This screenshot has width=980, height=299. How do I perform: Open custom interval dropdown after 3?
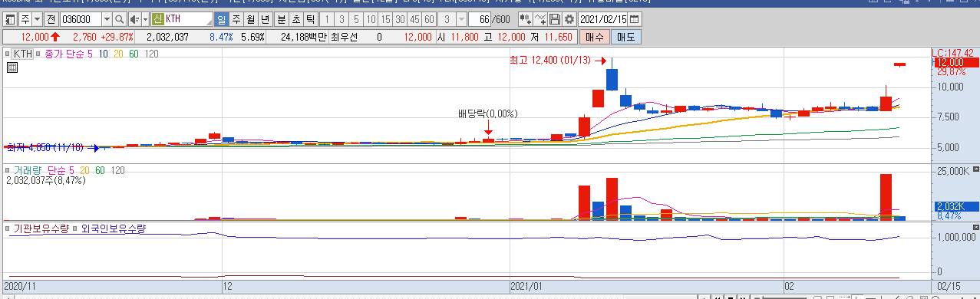(x=461, y=19)
